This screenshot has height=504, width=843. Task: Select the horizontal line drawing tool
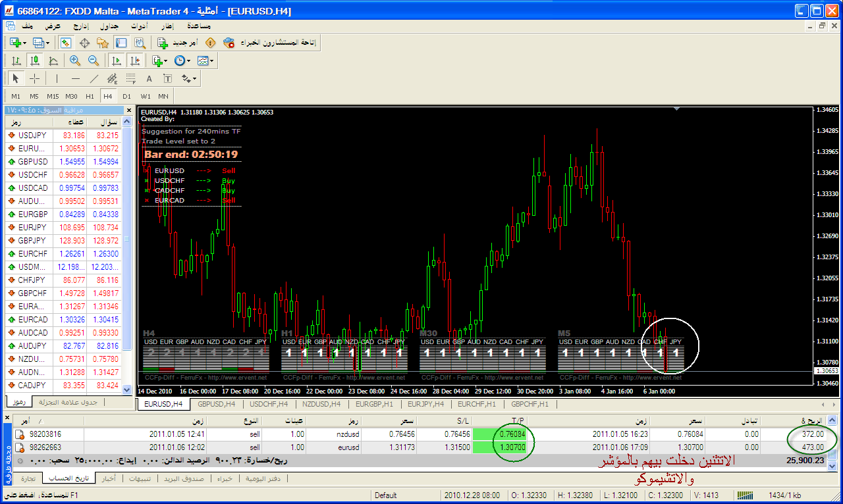[76, 78]
